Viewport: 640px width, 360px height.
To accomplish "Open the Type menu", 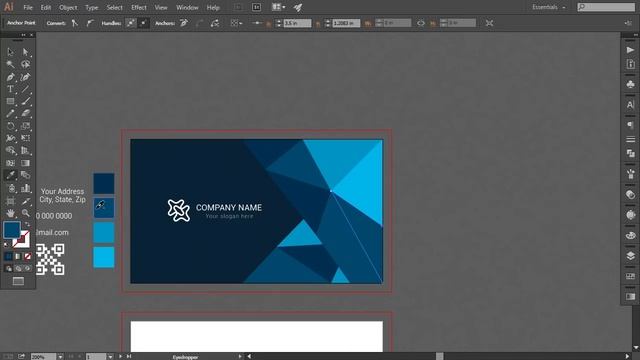I will pos(91,7).
